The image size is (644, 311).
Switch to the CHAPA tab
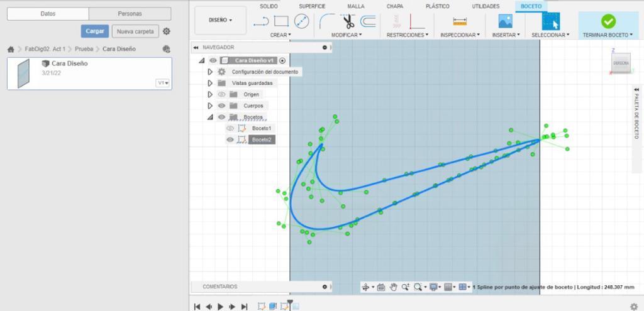pyautogui.click(x=395, y=6)
